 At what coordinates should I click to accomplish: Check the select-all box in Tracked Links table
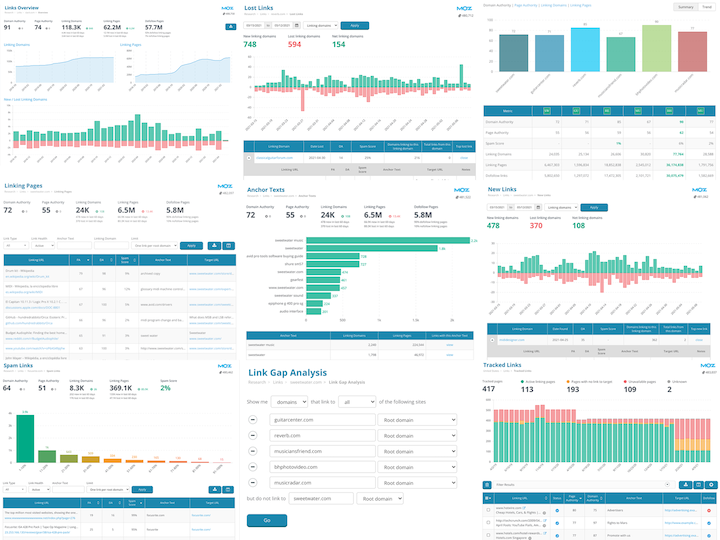pyautogui.click(x=487, y=497)
